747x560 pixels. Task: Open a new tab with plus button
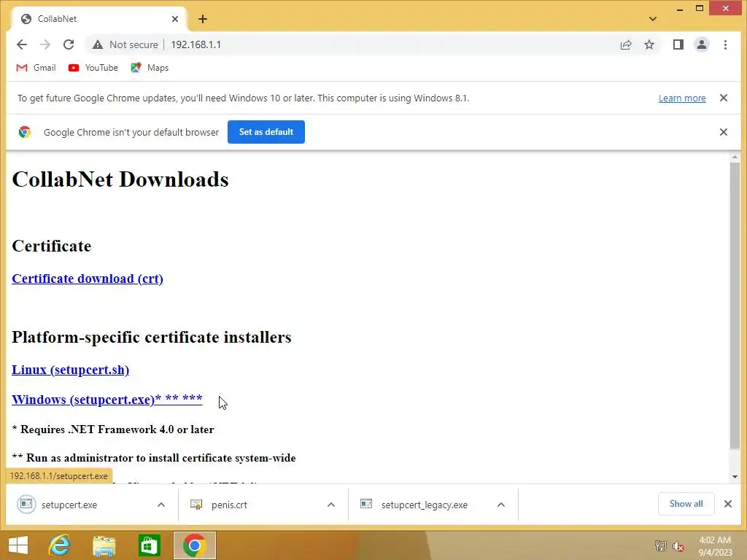pyautogui.click(x=203, y=19)
